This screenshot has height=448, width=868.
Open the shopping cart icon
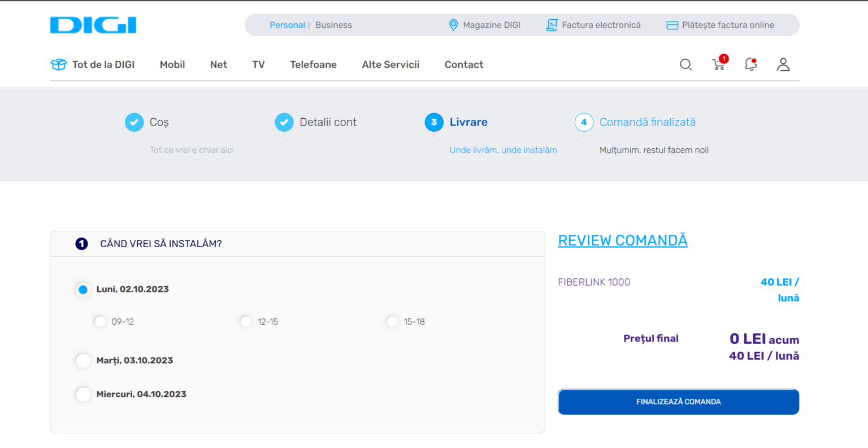click(x=718, y=64)
